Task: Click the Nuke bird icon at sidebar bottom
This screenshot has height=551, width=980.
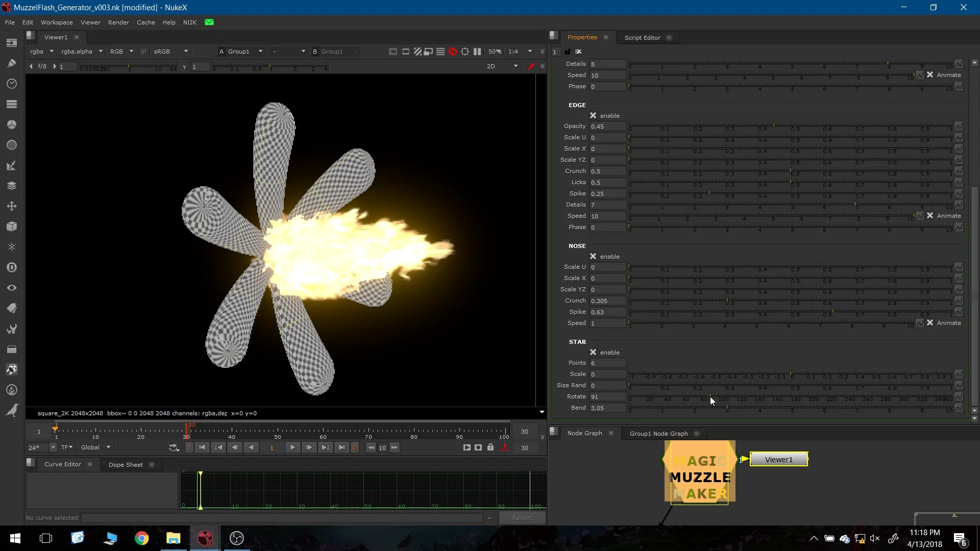Action: (12, 410)
